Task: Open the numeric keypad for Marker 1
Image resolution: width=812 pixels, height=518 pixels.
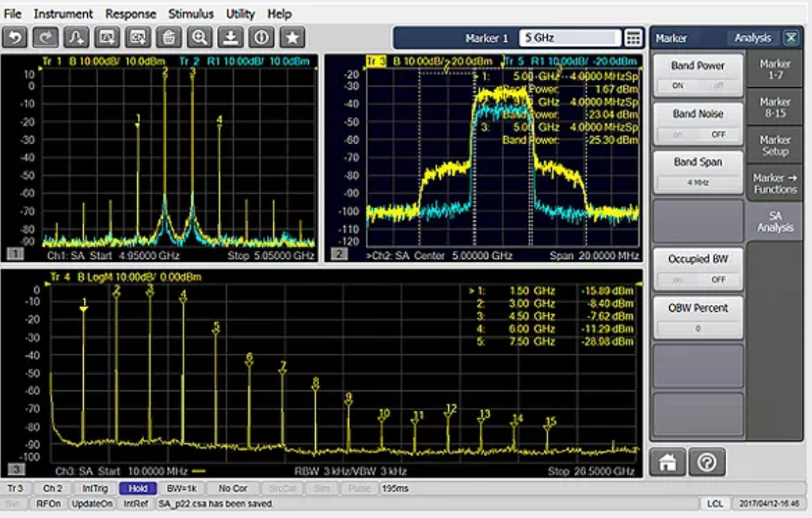Action: [x=632, y=38]
